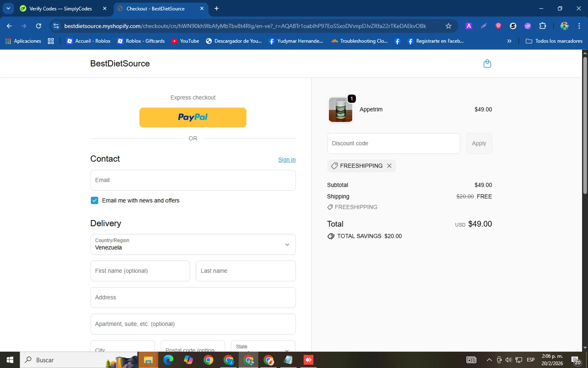Open the tab search dropdown arrow
This screenshot has width=588, height=368.
tap(8, 8)
